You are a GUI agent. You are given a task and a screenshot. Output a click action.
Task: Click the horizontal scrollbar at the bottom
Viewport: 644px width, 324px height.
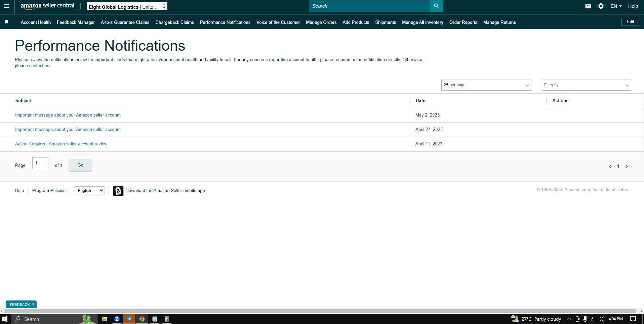[x=320, y=311]
